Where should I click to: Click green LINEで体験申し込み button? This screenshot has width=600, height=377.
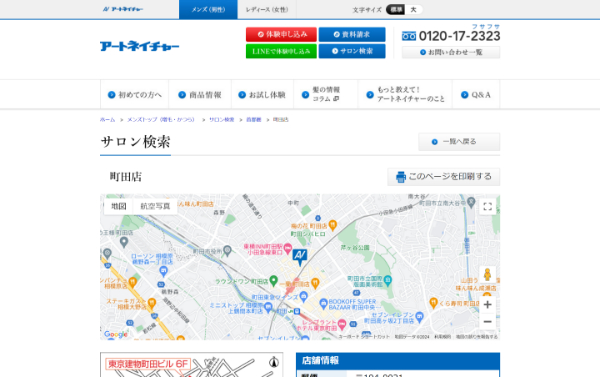pos(281,51)
